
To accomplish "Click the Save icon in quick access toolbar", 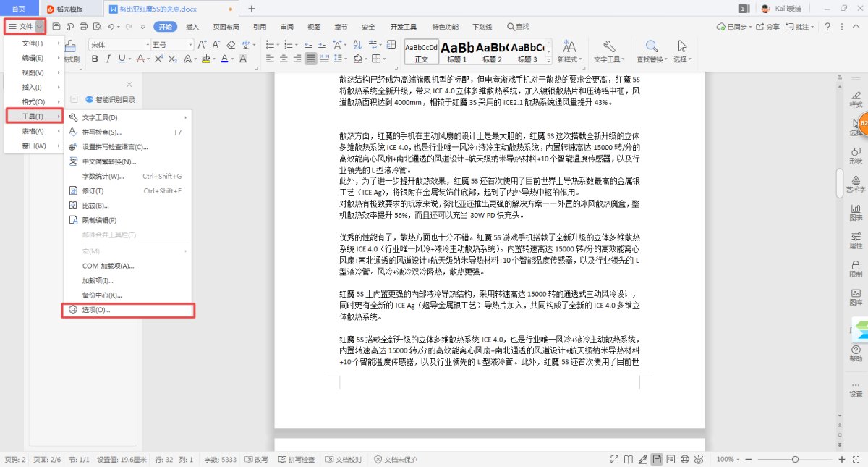I will tap(56, 27).
